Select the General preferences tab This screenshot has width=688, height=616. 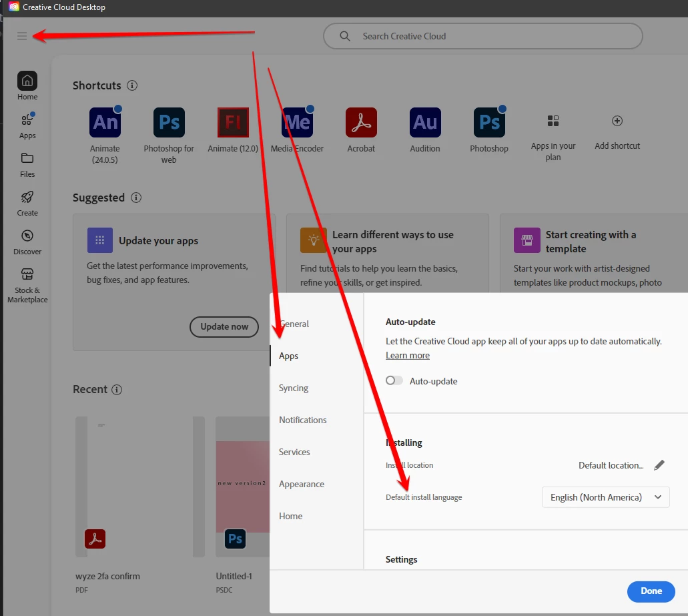pos(294,324)
